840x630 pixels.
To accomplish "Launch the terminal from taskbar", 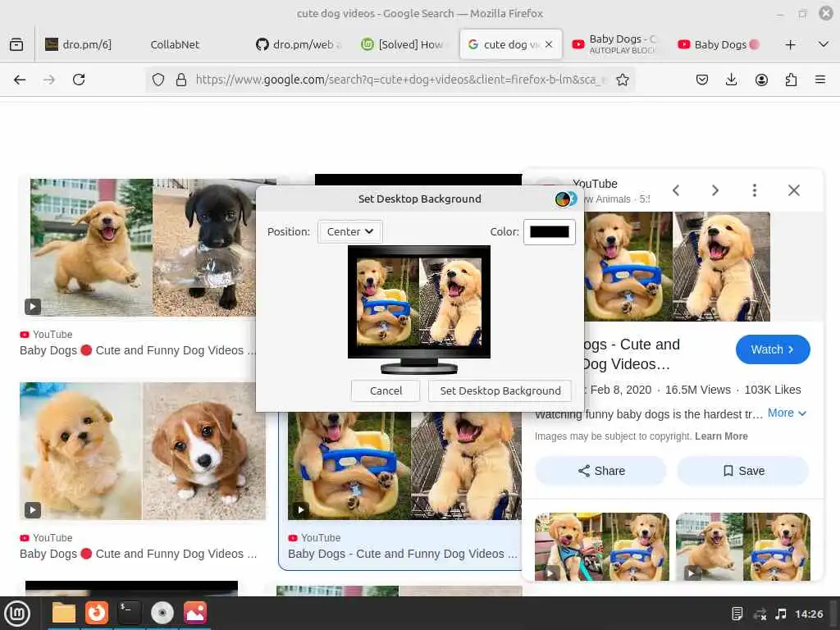I will [x=129, y=614].
